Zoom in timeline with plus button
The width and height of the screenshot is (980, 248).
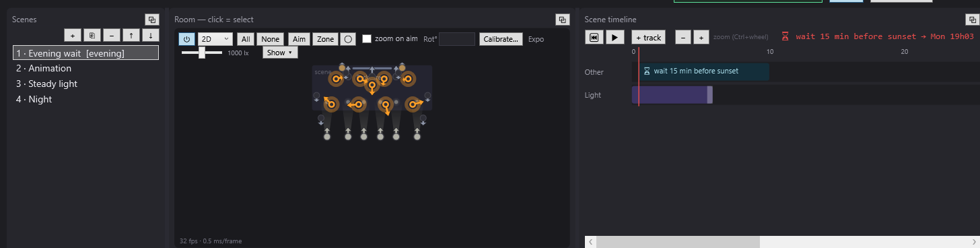(701, 38)
